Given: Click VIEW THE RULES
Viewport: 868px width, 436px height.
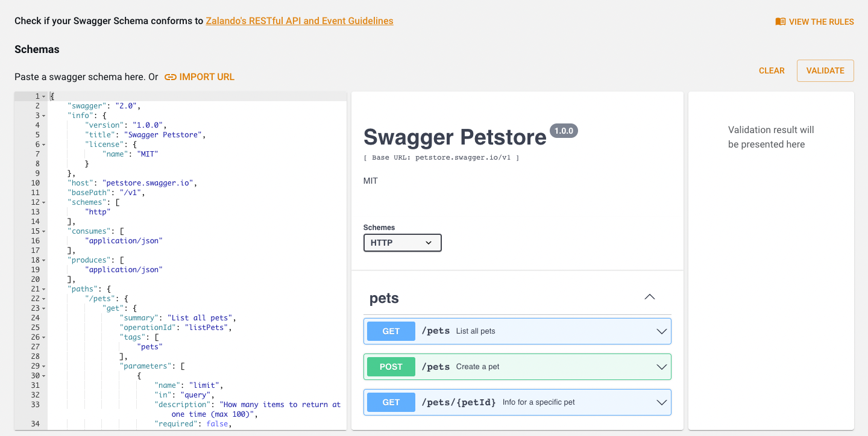Looking at the screenshot, I should (x=820, y=21).
